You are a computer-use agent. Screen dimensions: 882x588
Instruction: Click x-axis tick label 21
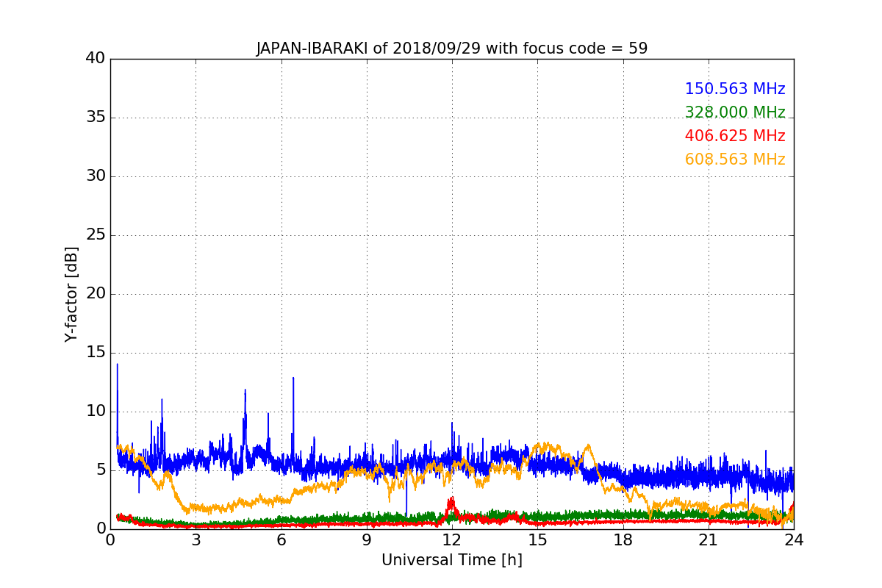[x=709, y=540]
